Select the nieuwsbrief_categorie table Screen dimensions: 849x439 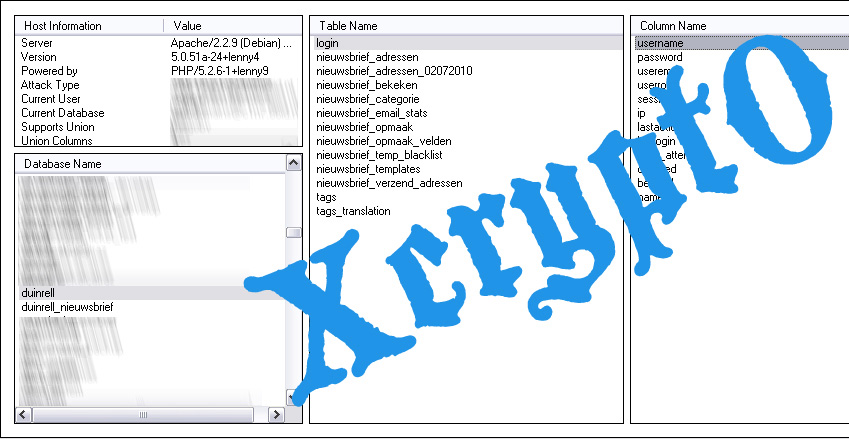368,99
